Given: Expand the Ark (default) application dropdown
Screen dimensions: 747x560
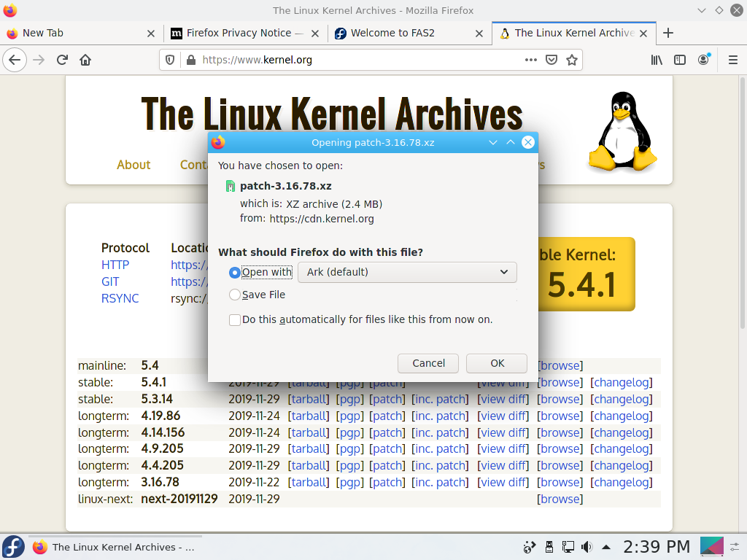Looking at the screenshot, I should click(407, 273).
